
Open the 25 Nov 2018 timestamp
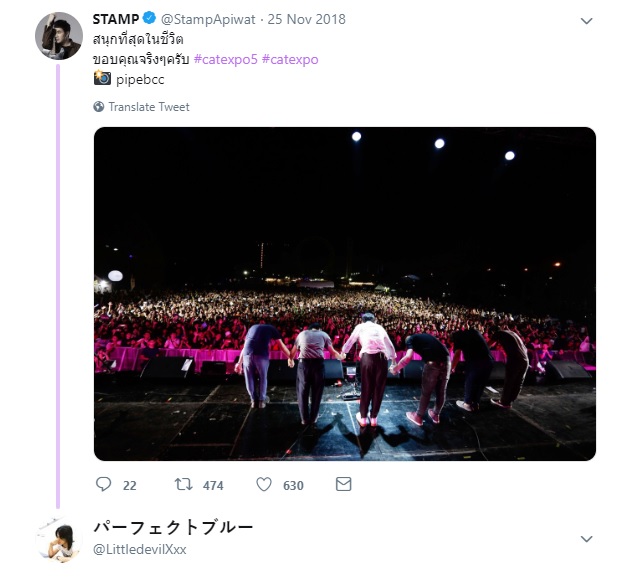(307, 19)
